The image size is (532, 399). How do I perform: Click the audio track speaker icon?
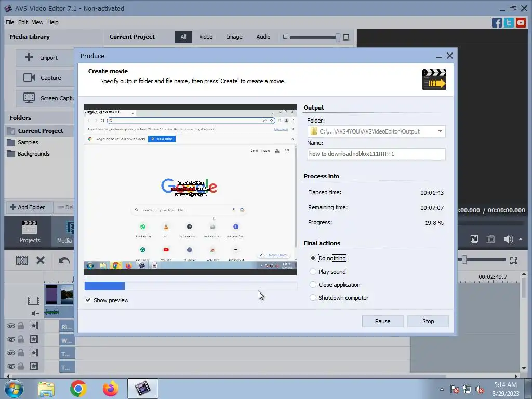tap(35, 313)
